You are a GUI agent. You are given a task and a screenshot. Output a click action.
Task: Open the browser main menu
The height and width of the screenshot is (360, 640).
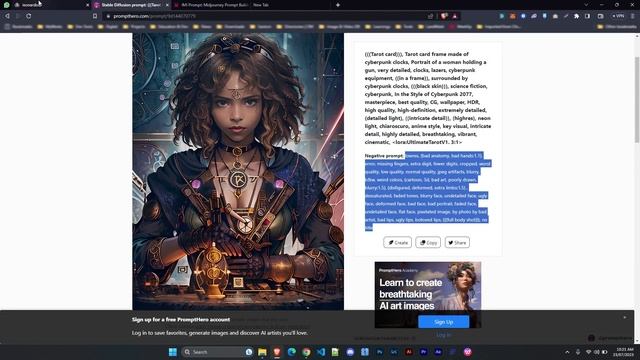click(633, 16)
